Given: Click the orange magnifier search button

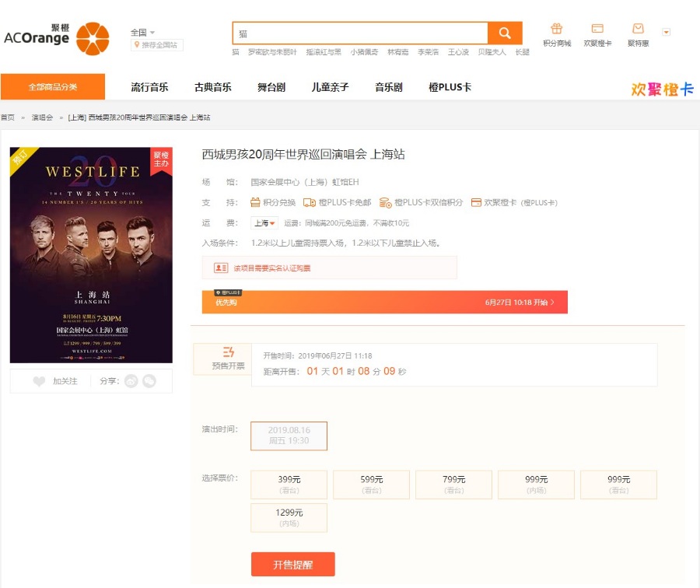Looking at the screenshot, I should 505,33.
